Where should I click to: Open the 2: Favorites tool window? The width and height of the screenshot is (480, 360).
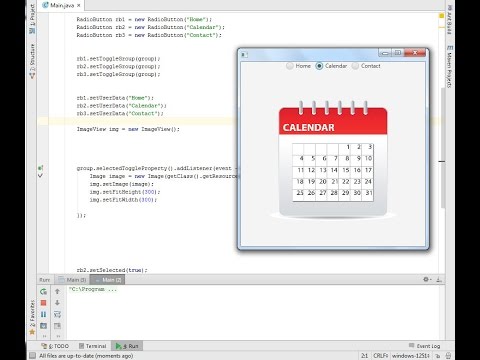(32, 317)
